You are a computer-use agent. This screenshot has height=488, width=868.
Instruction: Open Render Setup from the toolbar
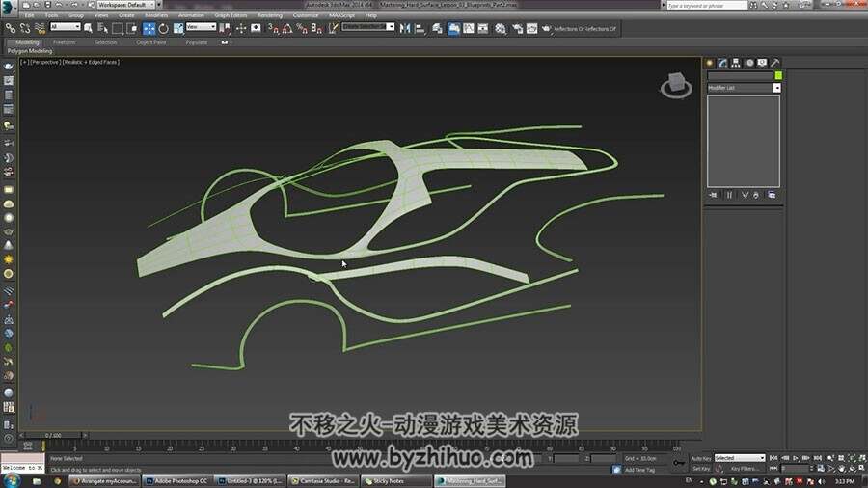point(518,28)
